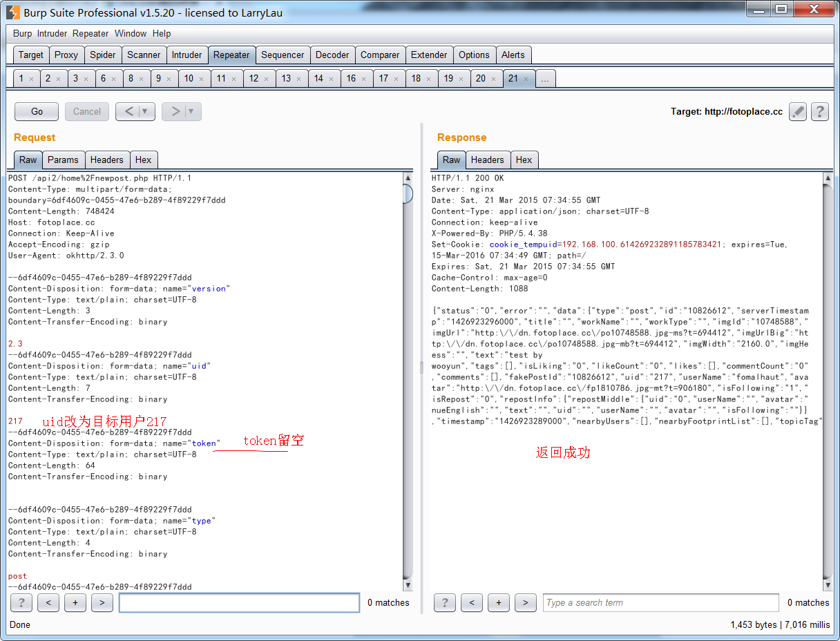Select the request Hex tab

(143, 160)
